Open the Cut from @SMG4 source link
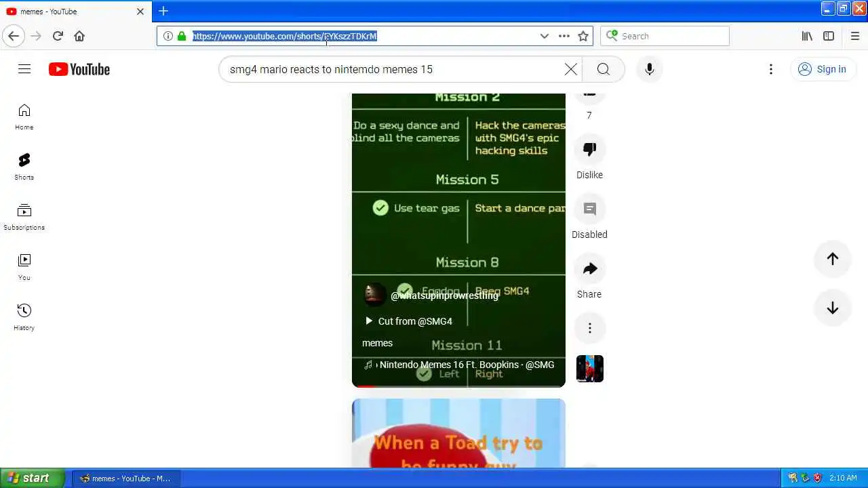 click(x=408, y=321)
